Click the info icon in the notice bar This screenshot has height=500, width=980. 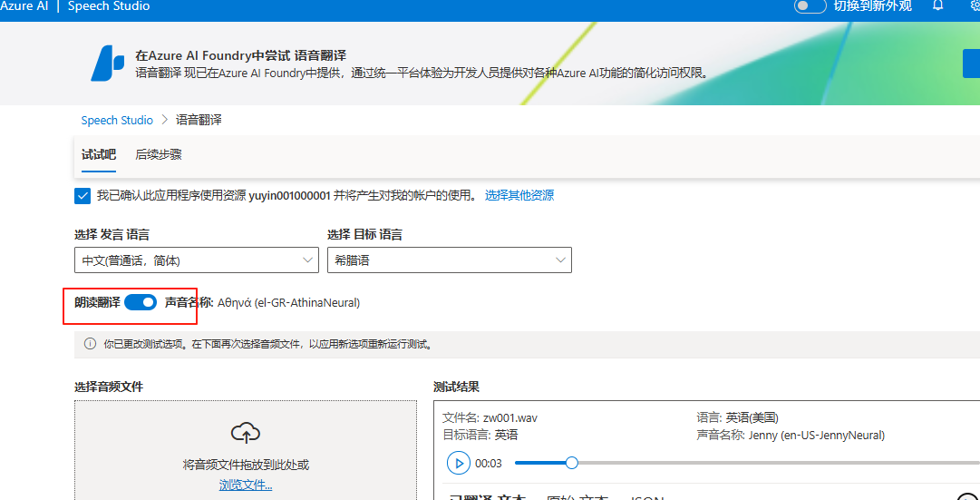[91, 344]
